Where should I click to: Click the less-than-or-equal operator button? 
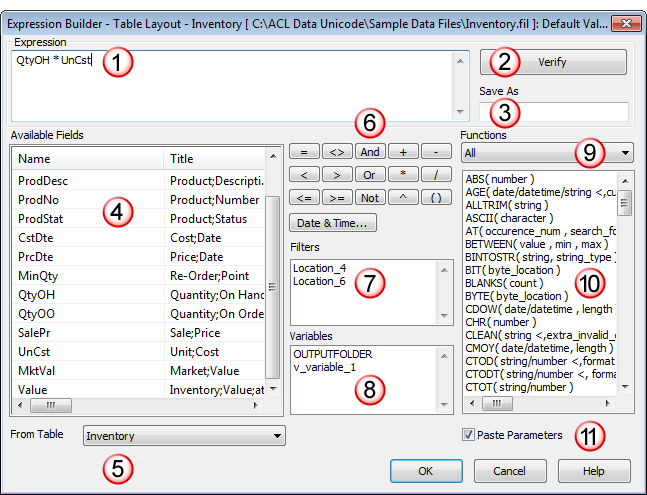click(303, 196)
